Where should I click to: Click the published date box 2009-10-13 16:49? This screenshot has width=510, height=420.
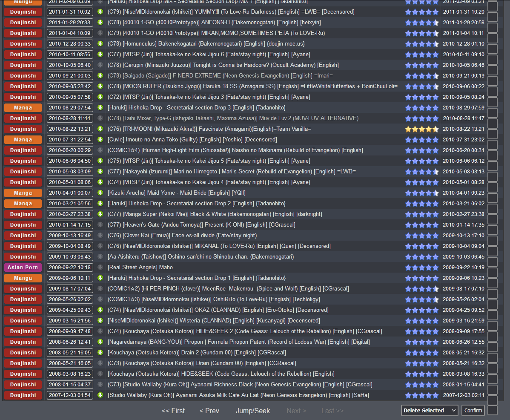(70, 236)
